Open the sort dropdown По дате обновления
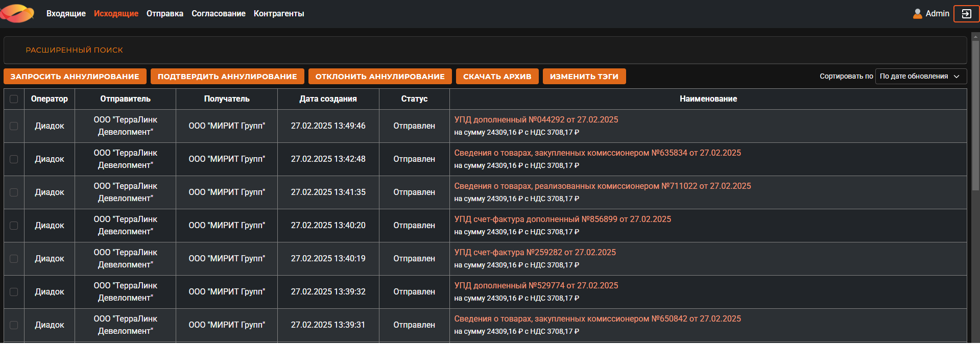 [x=921, y=76]
